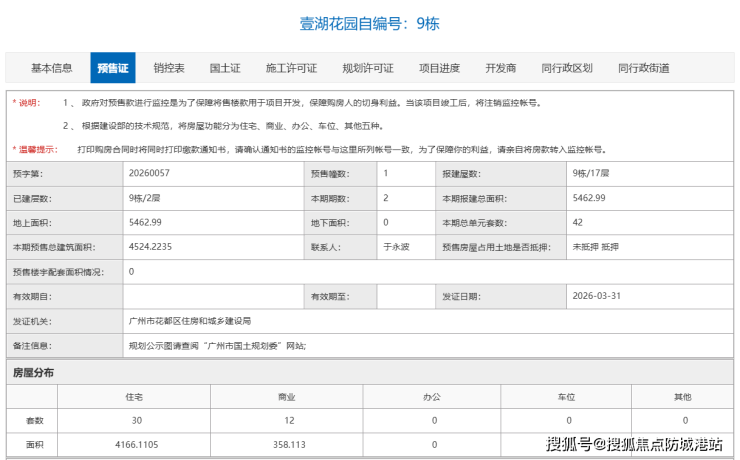Click the 办公 column header
The image size is (740, 460).
click(432, 397)
